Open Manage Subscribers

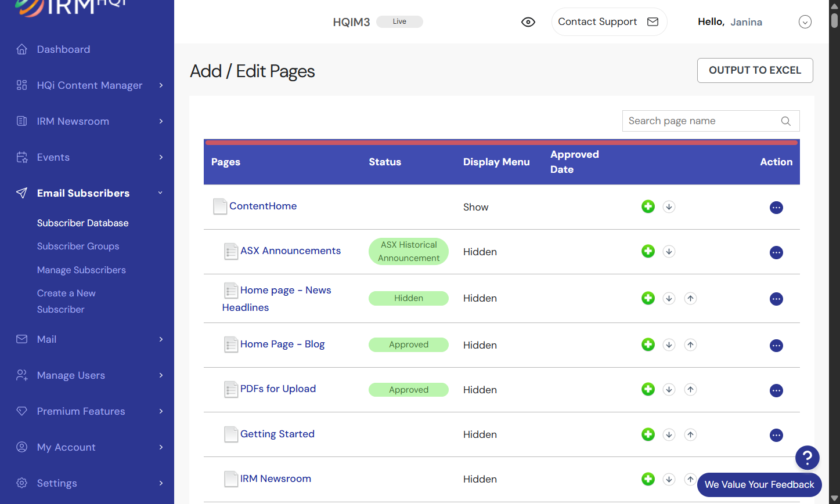[81, 270]
